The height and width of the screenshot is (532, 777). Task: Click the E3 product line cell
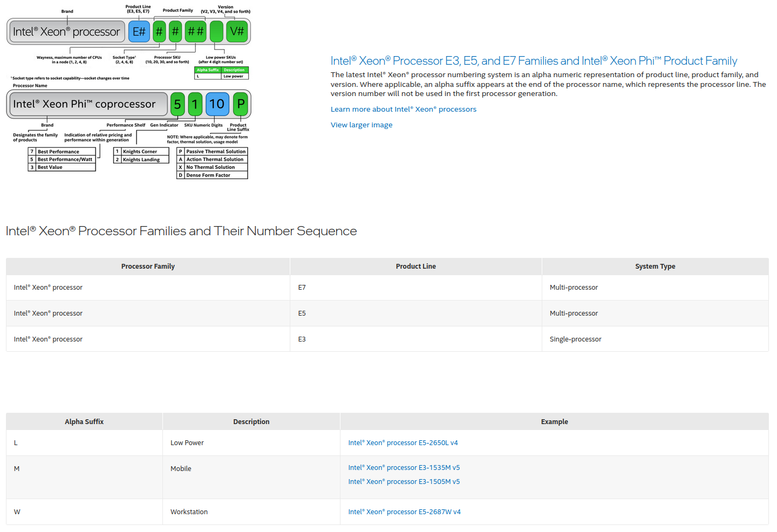pyautogui.click(x=416, y=339)
